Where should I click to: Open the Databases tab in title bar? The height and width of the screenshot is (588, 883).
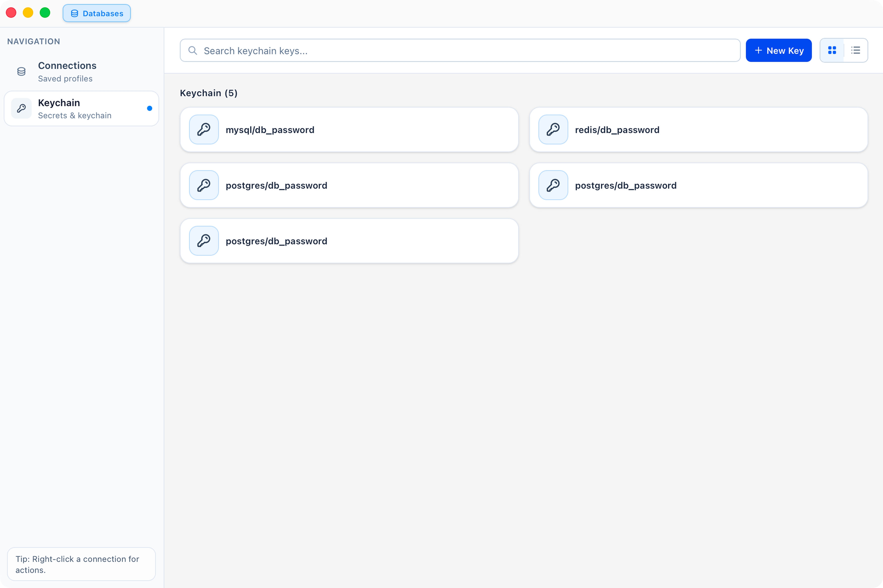tap(97, 13)
